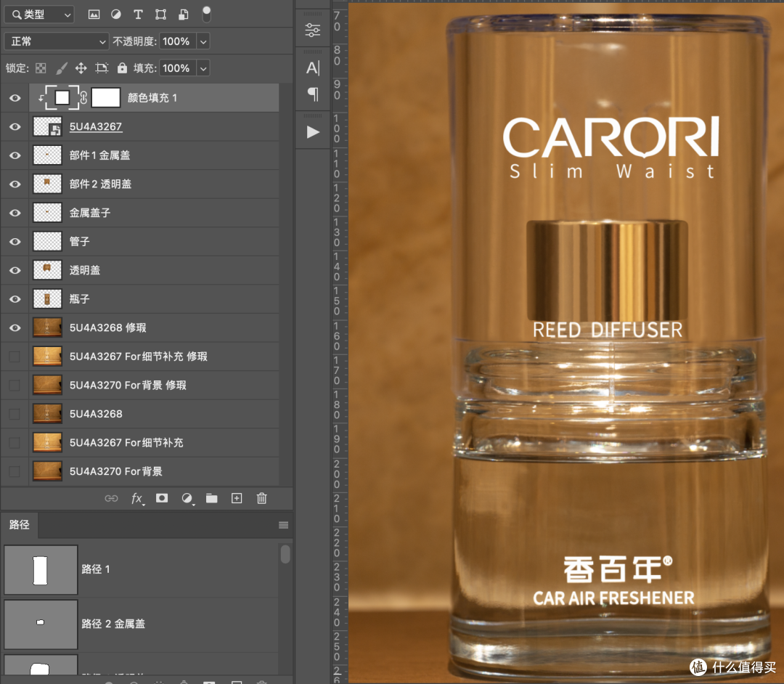This screenshot has height=684, width=784.
Task: Hide the 部件 2 透明盖 layer
Action: [x=15, y=184]
